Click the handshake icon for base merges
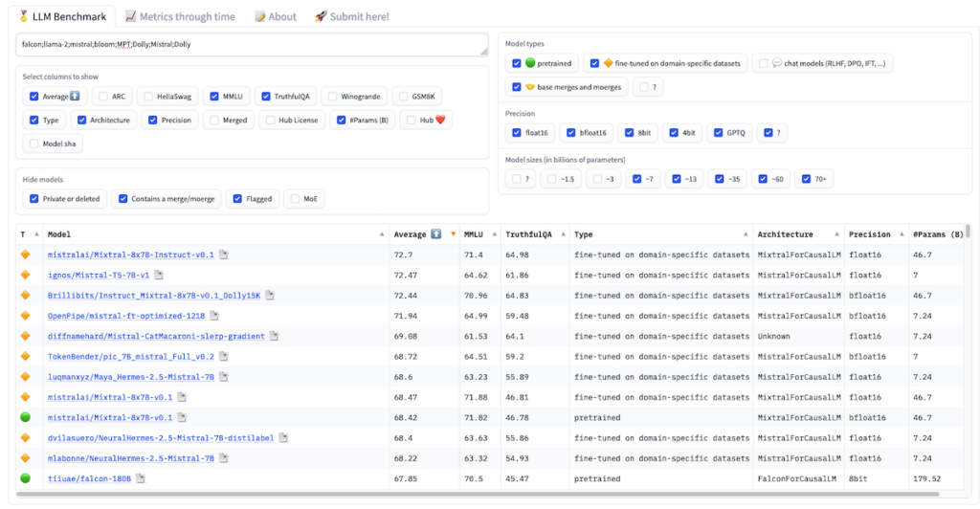 coord(530,87)
